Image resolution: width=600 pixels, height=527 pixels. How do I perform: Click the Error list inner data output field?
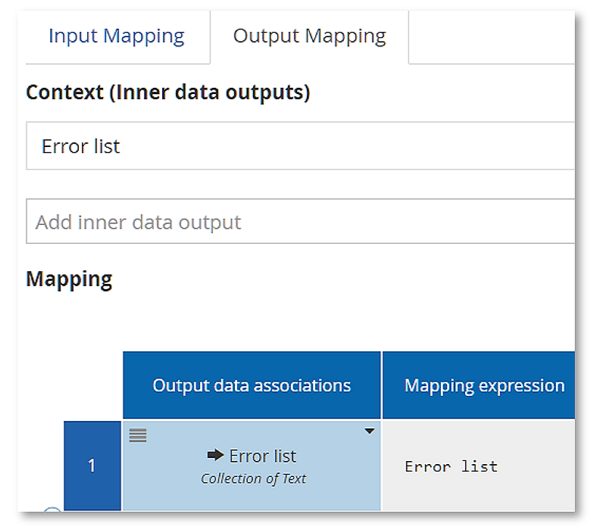point(300,146)
